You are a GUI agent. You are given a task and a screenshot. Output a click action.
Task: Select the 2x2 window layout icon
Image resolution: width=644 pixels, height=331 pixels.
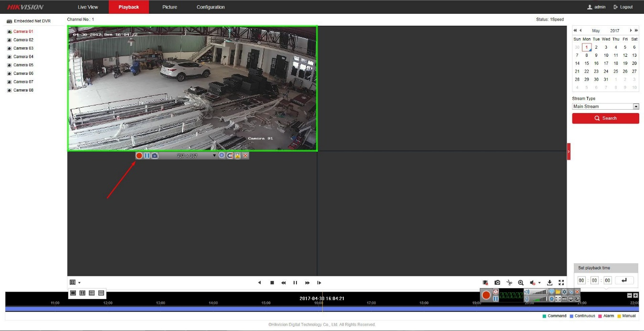pyautogui.click(x=82, y=293)
